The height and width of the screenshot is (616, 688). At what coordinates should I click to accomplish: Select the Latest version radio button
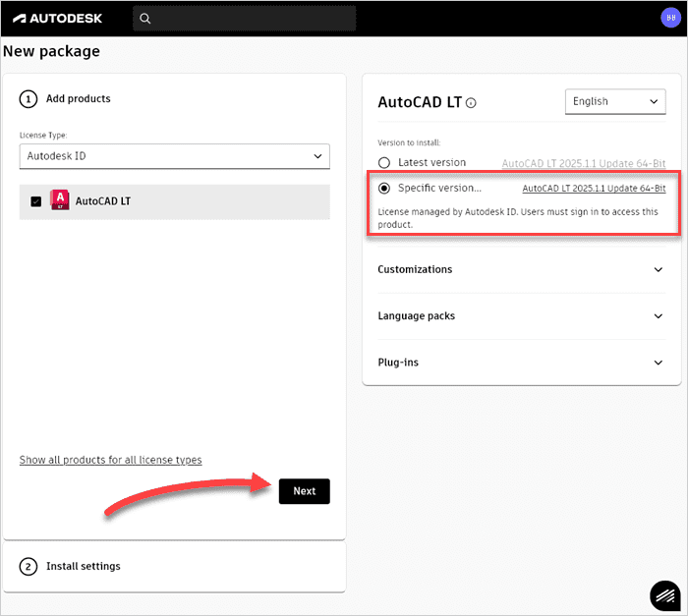click(384, 163)
